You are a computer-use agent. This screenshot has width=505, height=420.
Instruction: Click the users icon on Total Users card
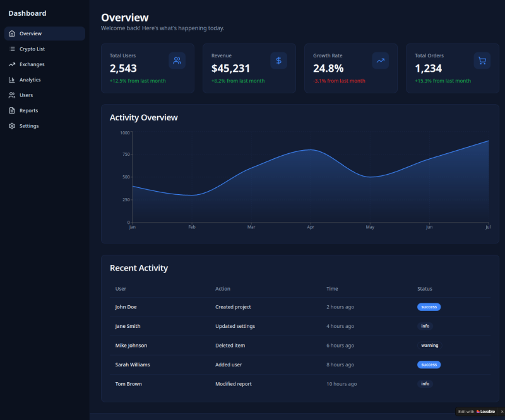(177, 61)
